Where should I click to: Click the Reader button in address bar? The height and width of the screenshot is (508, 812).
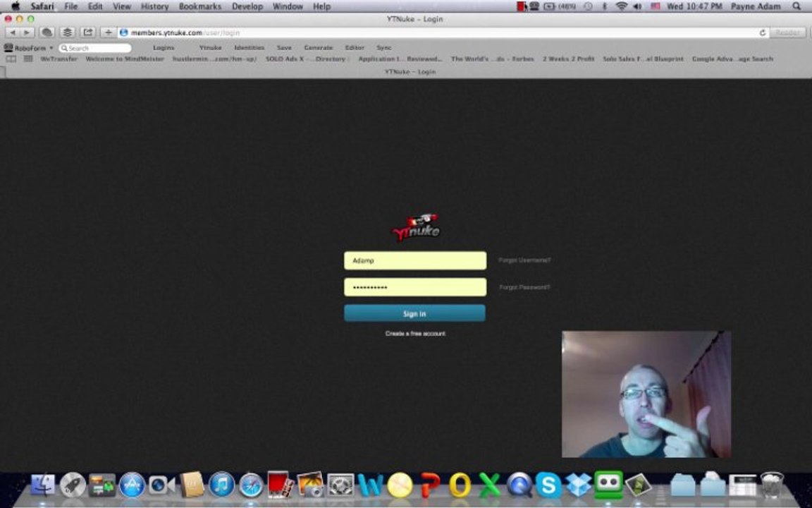coord(787,32)
